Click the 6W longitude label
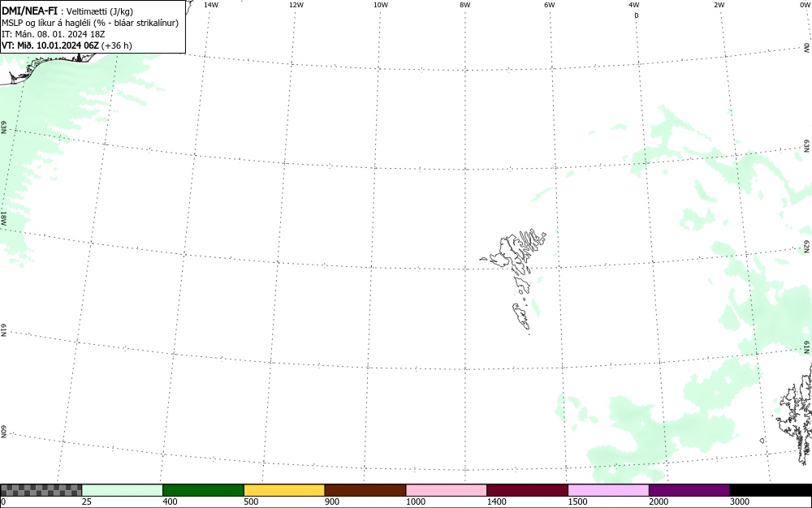The width and height of the screenshot is (812, 508). coord(550,5)
